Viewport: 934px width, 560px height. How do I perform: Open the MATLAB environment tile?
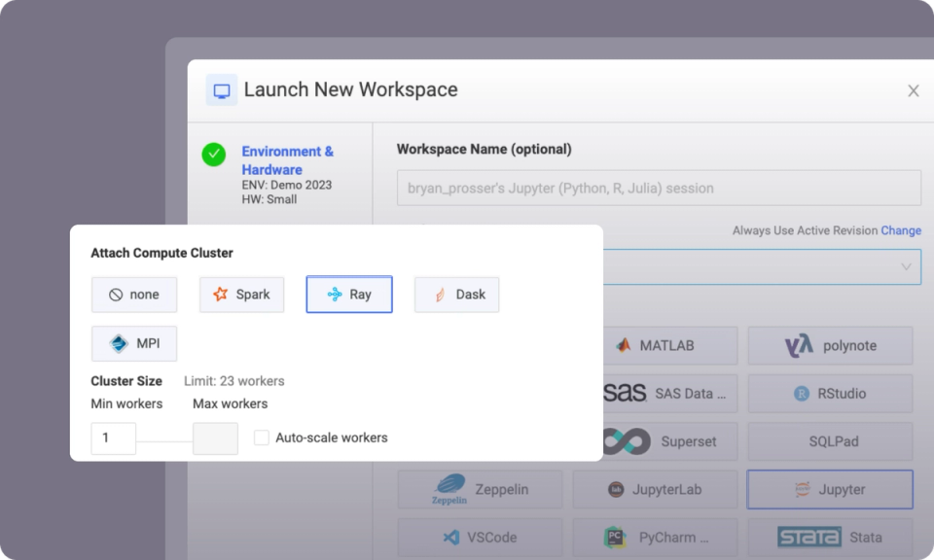655,345
